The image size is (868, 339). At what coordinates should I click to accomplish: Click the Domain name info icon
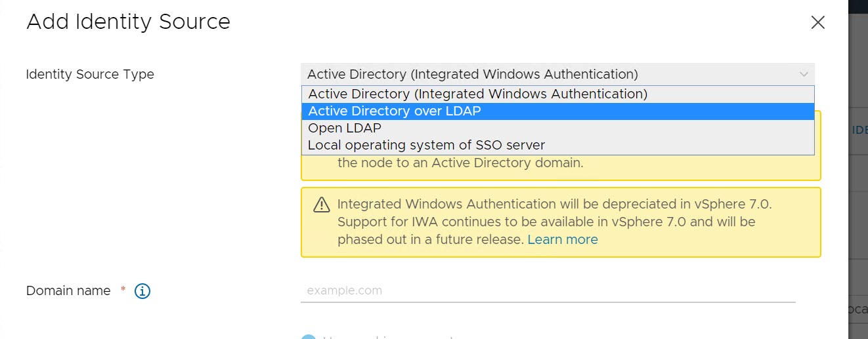142,291
